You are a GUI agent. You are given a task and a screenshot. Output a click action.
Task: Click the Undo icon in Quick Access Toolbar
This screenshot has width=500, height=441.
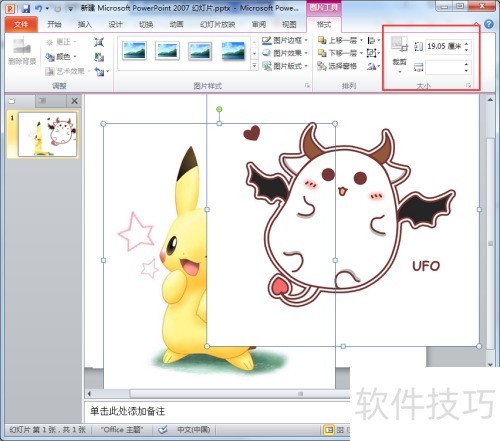(38, 8)
